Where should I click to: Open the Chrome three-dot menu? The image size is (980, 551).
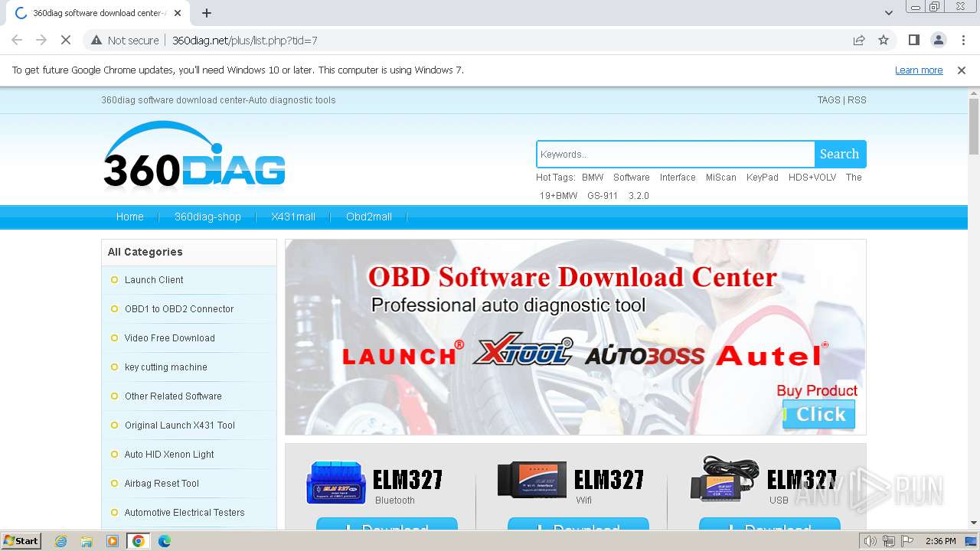(x=963, y=41)
